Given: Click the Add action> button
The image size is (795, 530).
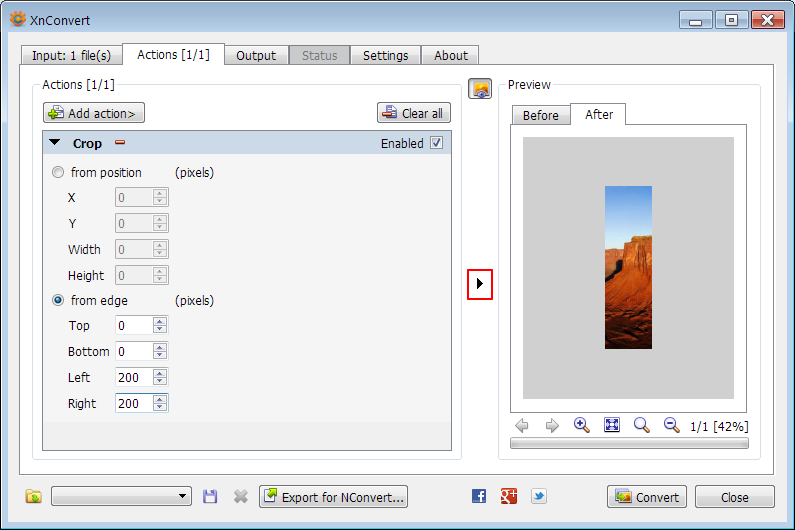Looking at the screenshot, I should [94, 113].
